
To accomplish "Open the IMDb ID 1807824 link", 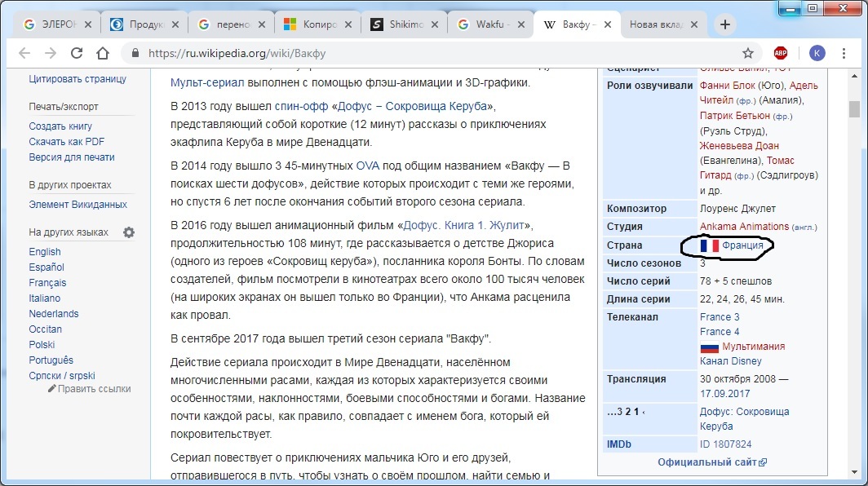I will pos(726,444).
